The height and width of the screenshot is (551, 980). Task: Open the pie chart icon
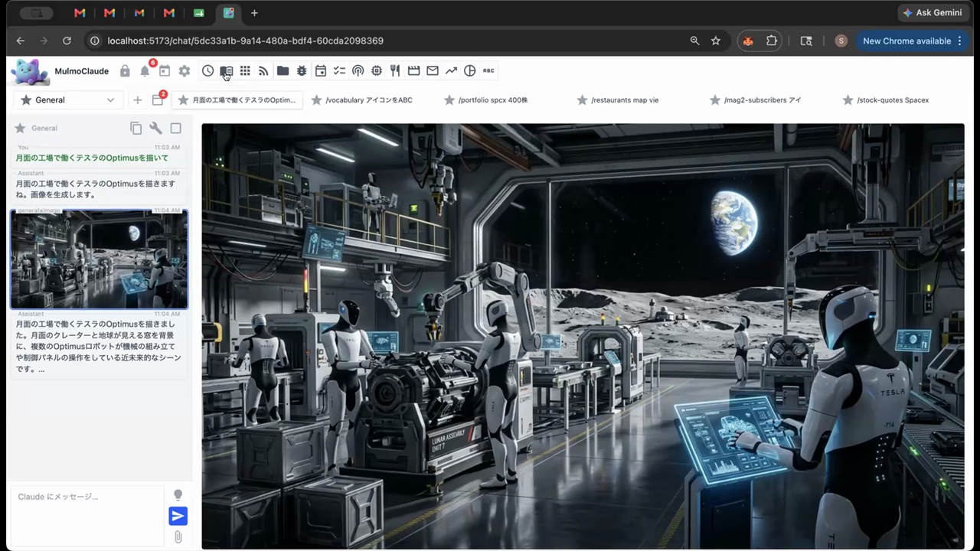click(x=470, y=71)
